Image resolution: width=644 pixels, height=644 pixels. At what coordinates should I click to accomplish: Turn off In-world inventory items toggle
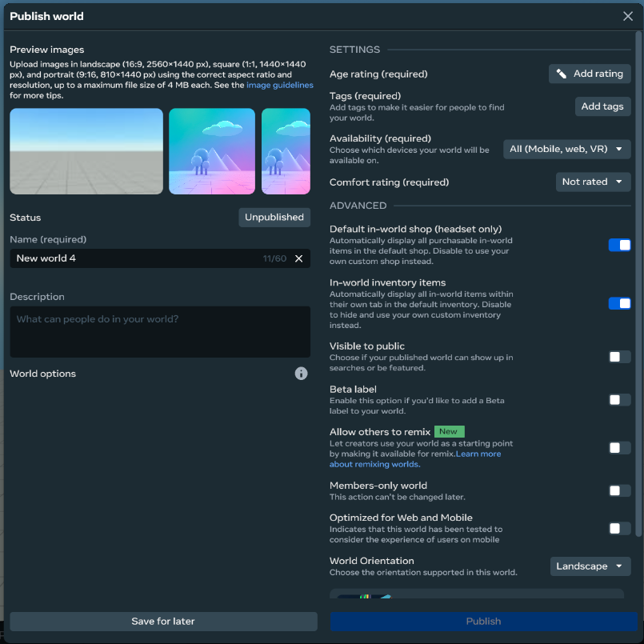tap(619, 303)
